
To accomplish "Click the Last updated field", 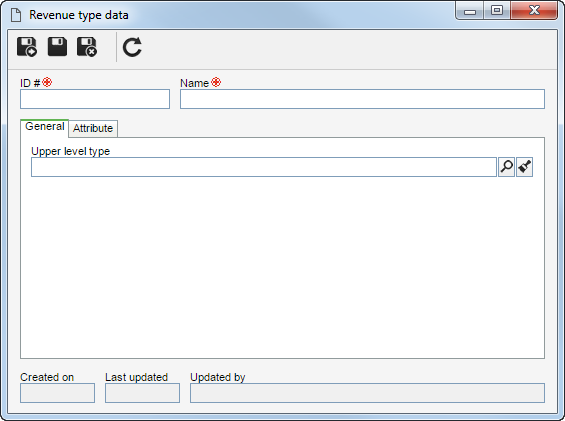I will 142,393.
